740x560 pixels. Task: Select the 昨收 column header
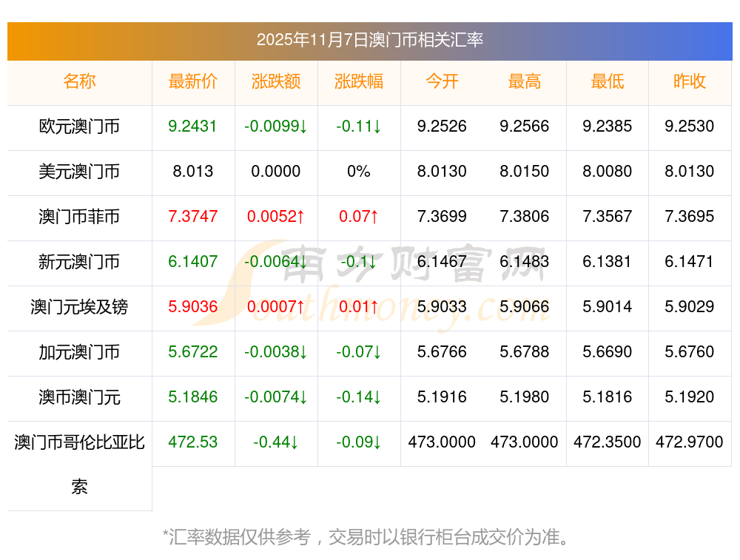pyautogui.click(x=690, y=81)
